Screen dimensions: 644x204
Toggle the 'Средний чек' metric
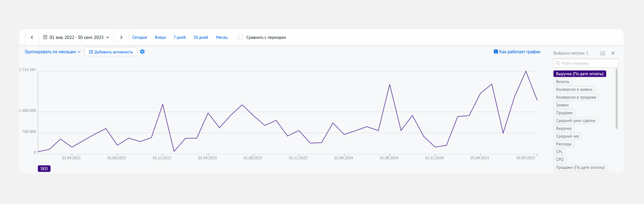pyautogui.click(x=567, y=136)
